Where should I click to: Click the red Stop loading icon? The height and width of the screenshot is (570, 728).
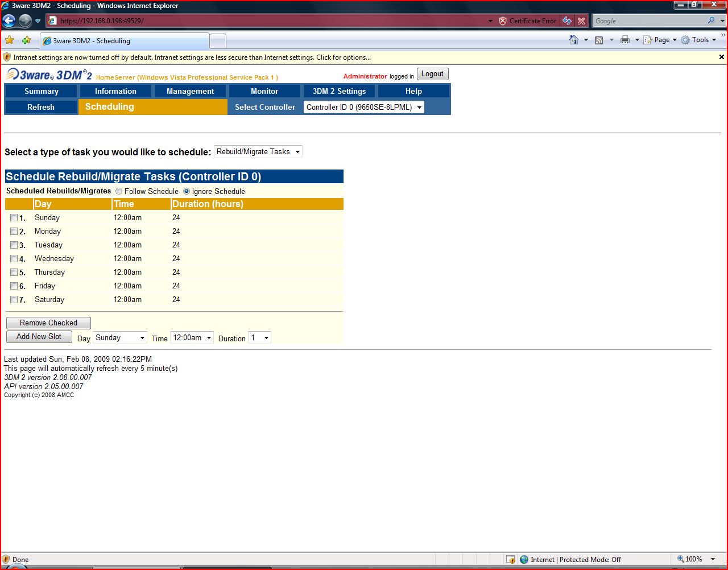[581, 21]
